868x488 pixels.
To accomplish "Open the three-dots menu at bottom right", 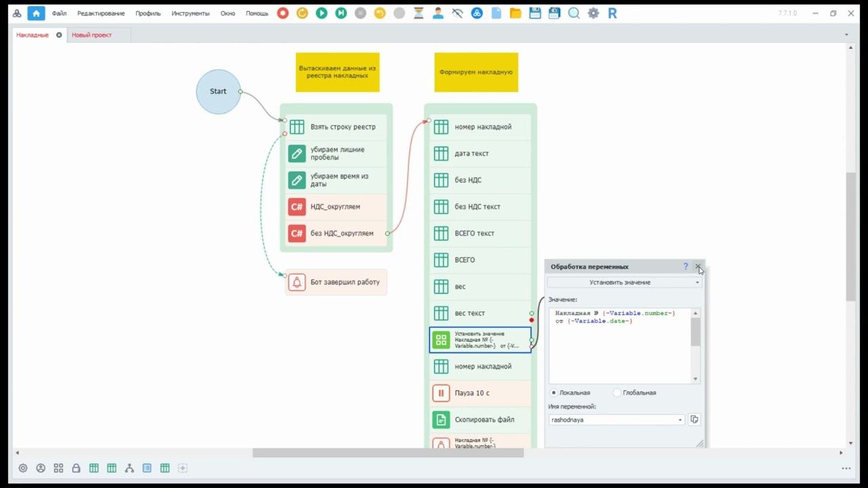I will 846,468.
